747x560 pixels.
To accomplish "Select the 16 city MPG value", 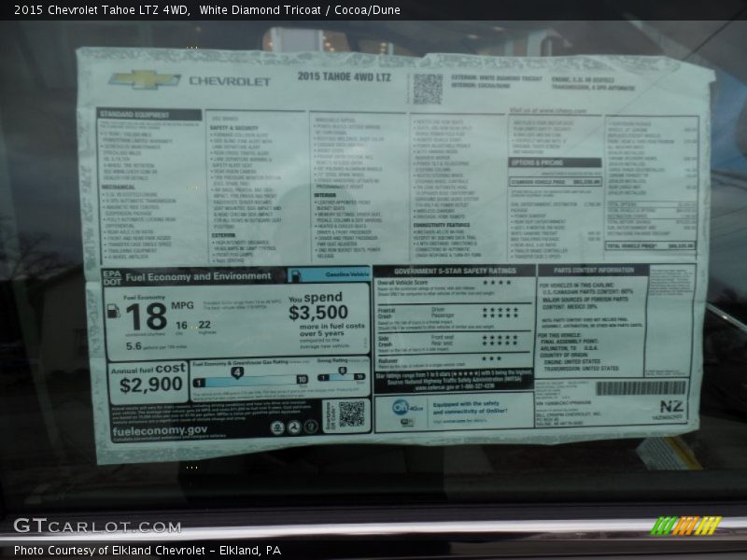I will pyautogui.click(x=181, y=325).
